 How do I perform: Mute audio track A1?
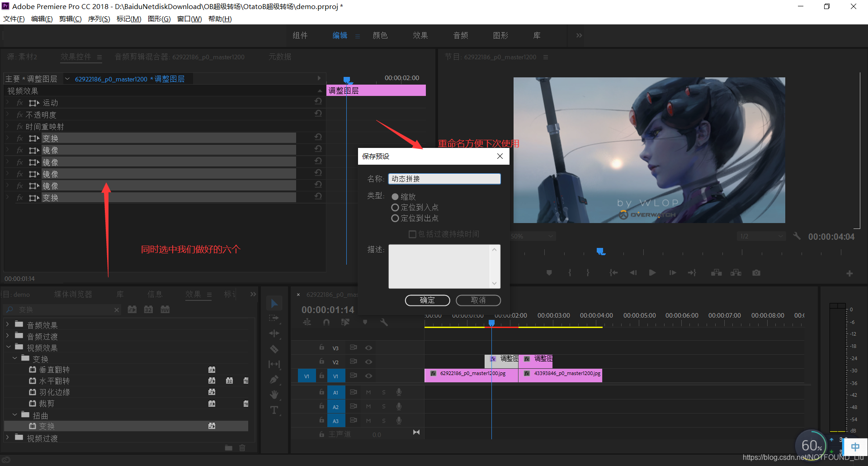368,392
